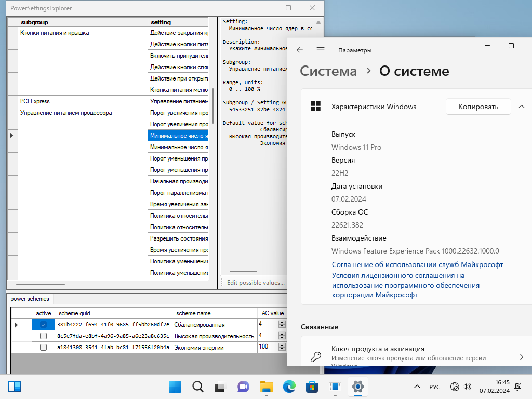Click the key icon near Ключ продукта
The height and width of the screenshot is (399, 532).
point(316,356)
